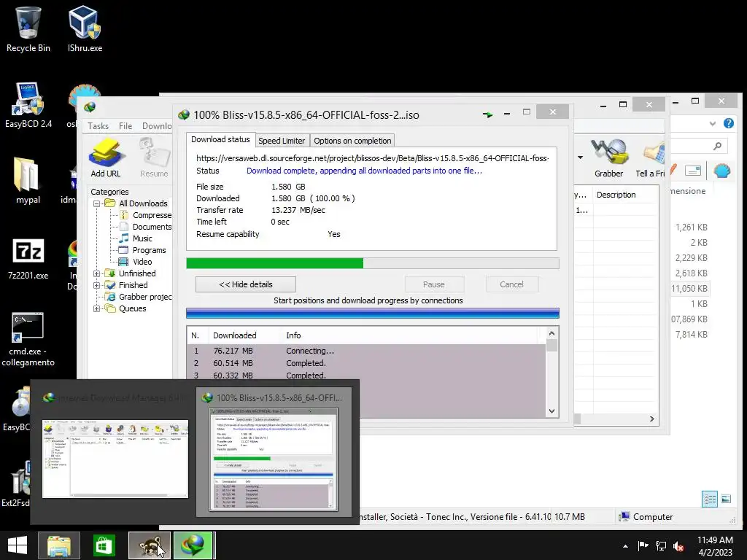Image resolution: width=747 pixels, height=560 pixels.
Task: Click the 100% Bliss download window thumbnail
Action: coord(274,451)
